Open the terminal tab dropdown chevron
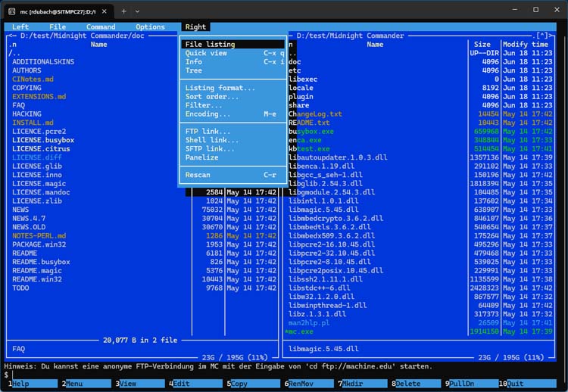The width and height of the screenshot is (568, 392). tap(137, 11)
